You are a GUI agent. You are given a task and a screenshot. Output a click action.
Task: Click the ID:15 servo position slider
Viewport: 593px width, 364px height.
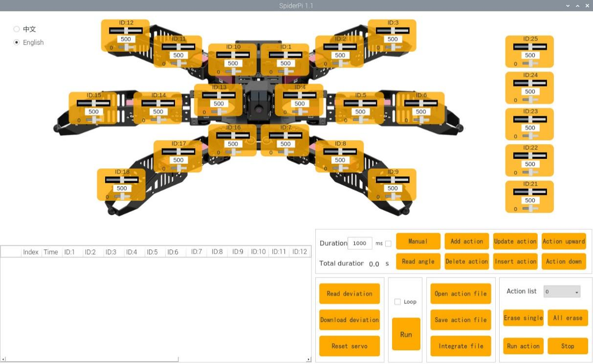(93, 103)
